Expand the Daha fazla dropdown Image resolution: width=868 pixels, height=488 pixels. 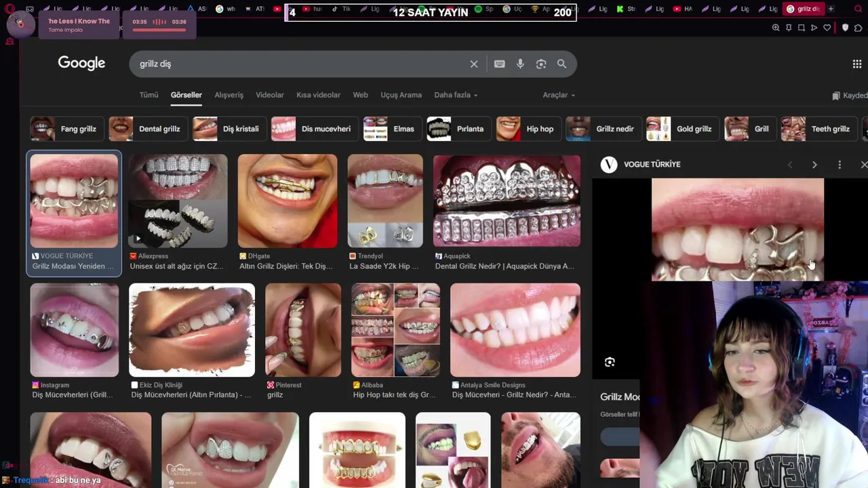456,95
